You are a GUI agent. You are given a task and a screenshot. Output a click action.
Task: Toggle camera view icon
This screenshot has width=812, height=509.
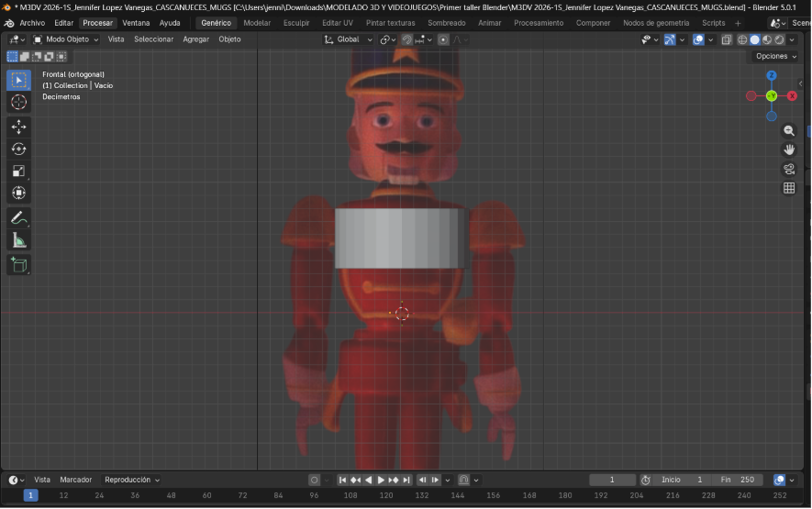(x=789, y=169)
